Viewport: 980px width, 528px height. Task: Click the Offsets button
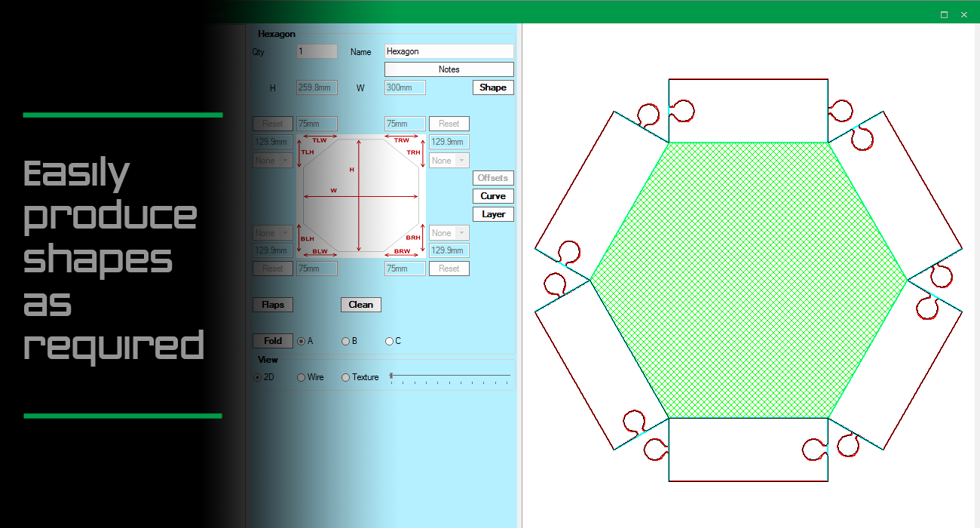pyautogui.click(x=492, y=178)
